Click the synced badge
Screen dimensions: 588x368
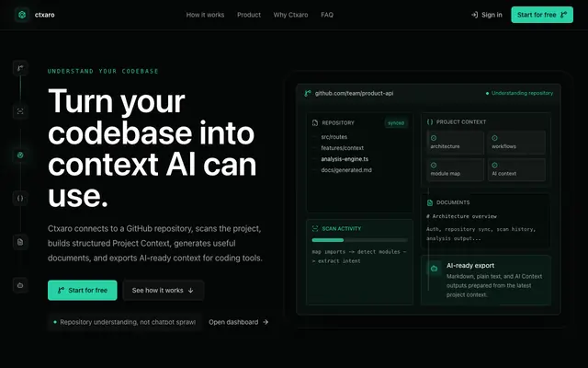coord(396,122)
